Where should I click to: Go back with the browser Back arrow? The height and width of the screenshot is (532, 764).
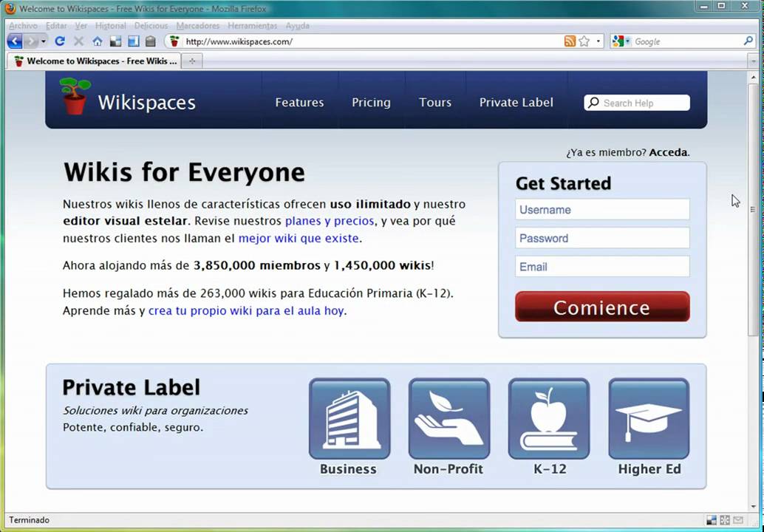tap(15, 41)
